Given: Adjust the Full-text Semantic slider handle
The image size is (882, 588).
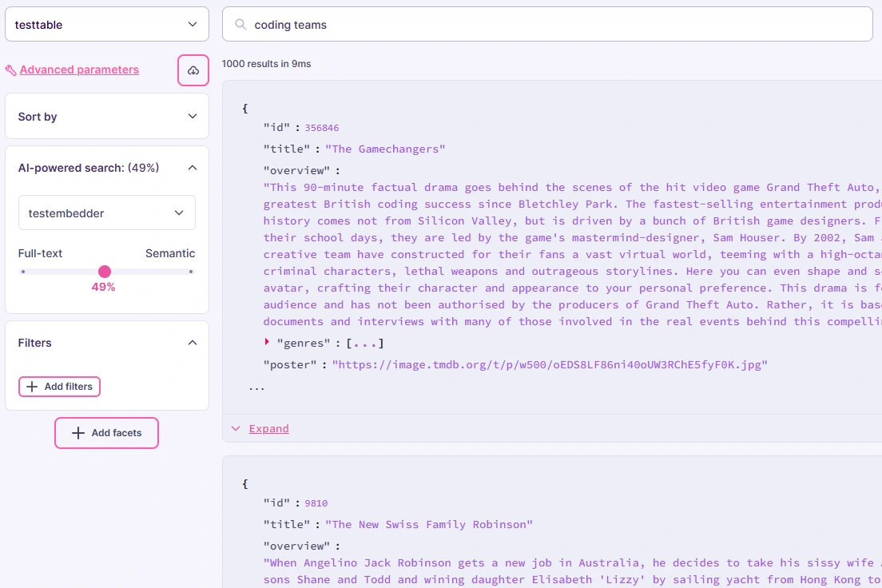Looking at the screenshot, I should (x=105, y=271).
